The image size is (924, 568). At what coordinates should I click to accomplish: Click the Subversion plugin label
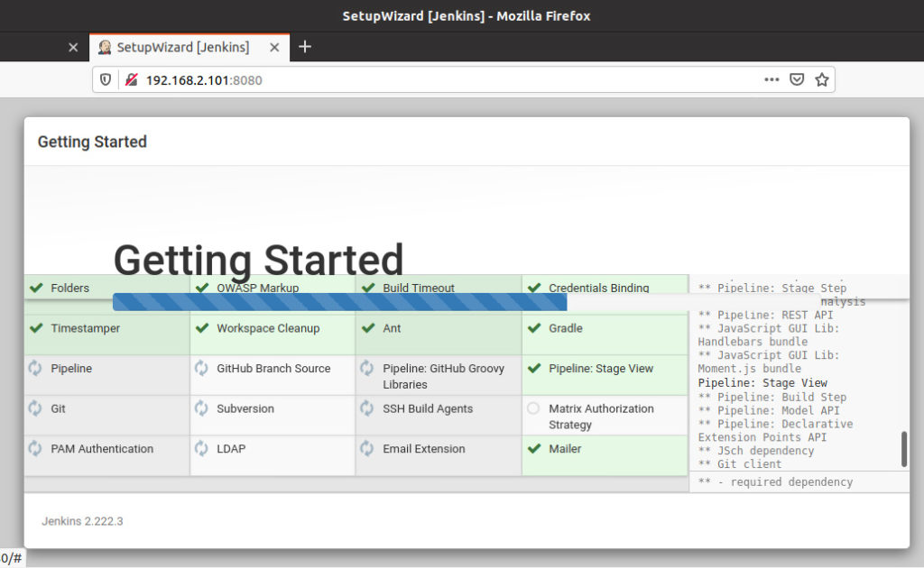[245, 408]
